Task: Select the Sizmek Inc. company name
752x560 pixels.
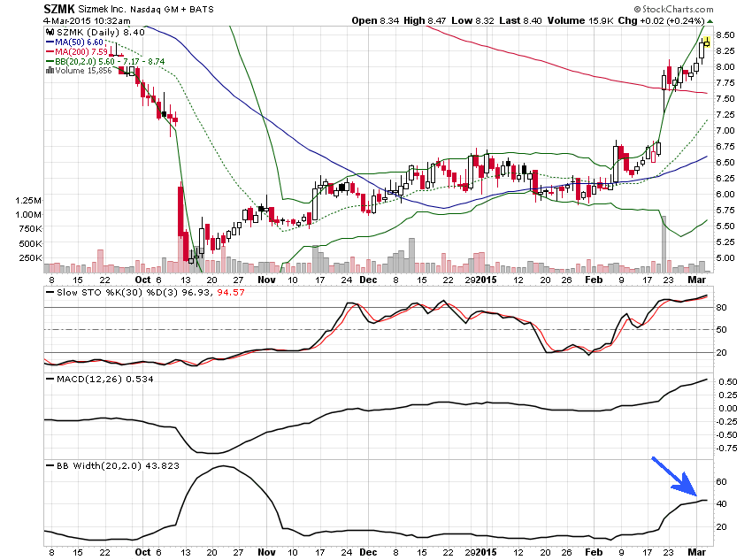Action: 102,9
